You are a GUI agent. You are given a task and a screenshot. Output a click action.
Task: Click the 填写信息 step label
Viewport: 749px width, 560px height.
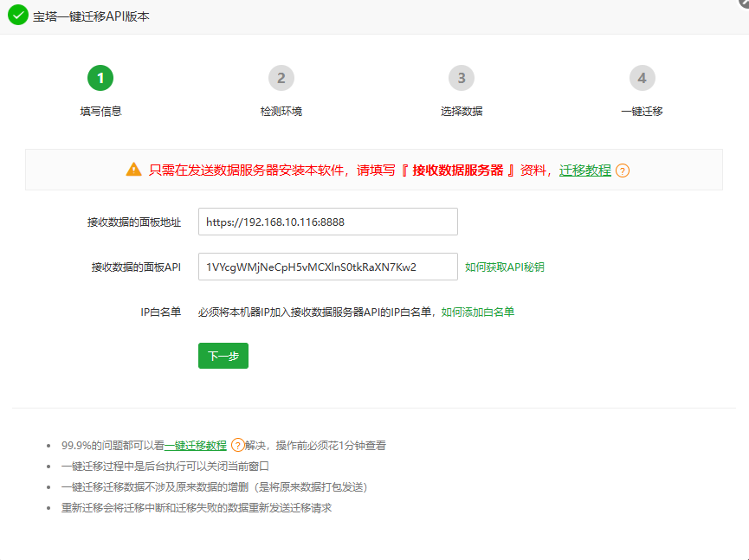coord(100,111)
